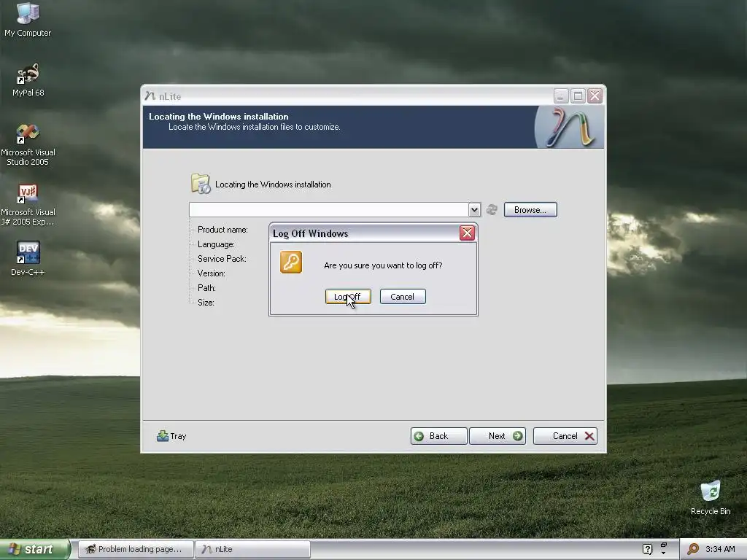This screenshot has height=560, width=747.
Task: Expand the installation path dropdown arrow
Action: point(474,209)
